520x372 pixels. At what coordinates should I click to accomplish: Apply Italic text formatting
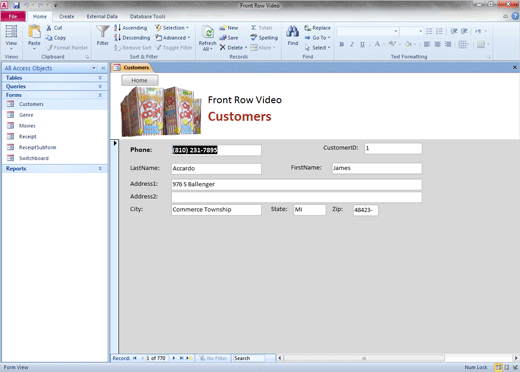(352, 44)
